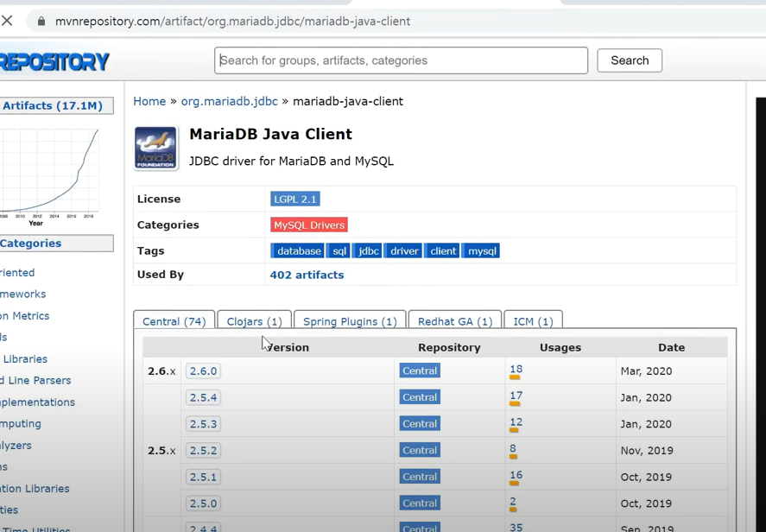Viewport: 766px width, 532px height.
Task: Select the Mar, 2020 date cell
Action: [646, 370]
